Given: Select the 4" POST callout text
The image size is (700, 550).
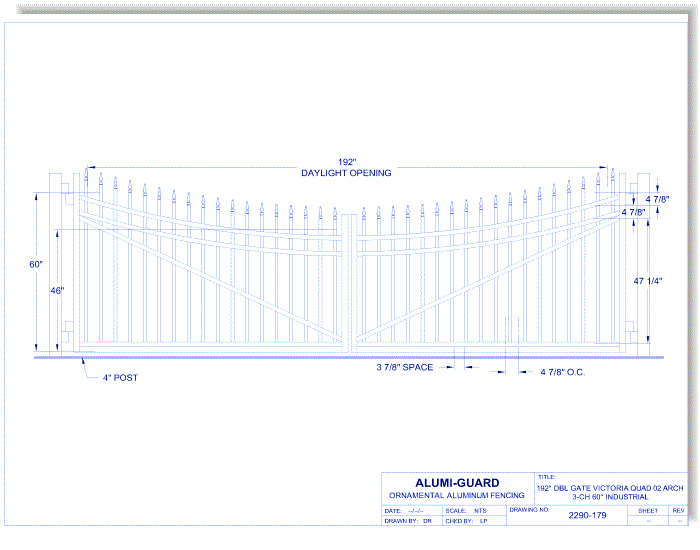Looking at the screenshot, I should [x=121, y=378].
